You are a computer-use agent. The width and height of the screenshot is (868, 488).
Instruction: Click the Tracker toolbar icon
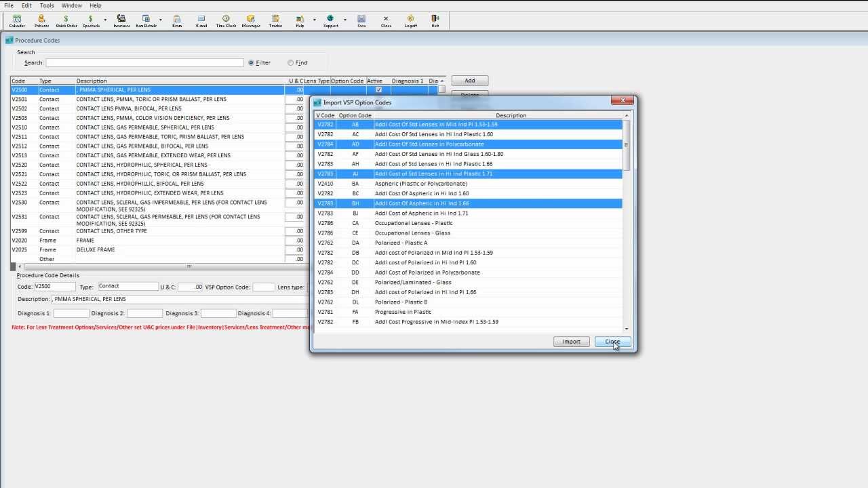[x=275, y=21]
